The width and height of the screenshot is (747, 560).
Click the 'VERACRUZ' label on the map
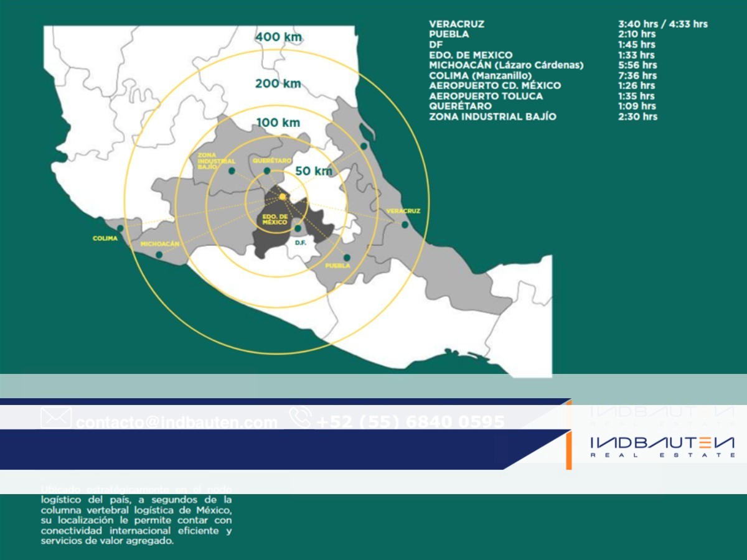(403, 211)
